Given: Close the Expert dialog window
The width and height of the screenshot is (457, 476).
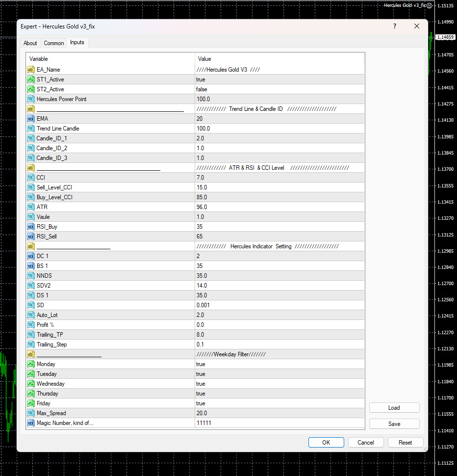Looking at the screenshot, I should pos(417,26).
